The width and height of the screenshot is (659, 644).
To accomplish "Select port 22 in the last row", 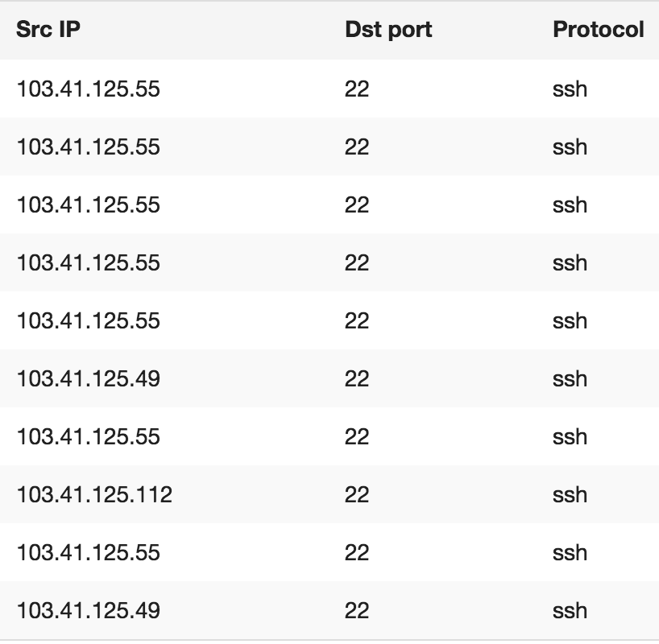I will point(357,610).
